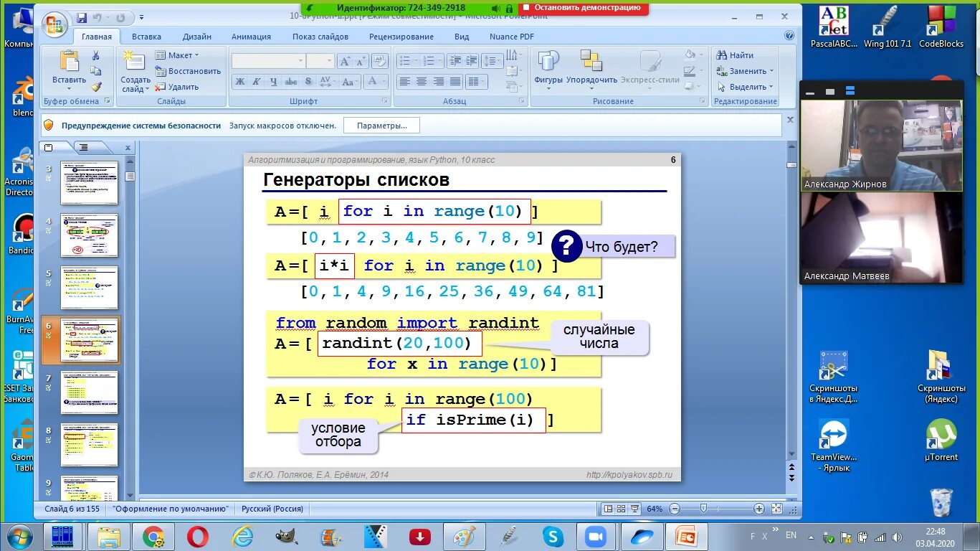Switch to Slide Sorter view
This screenshot has width=980, height=551.
[x=621, y=509]
